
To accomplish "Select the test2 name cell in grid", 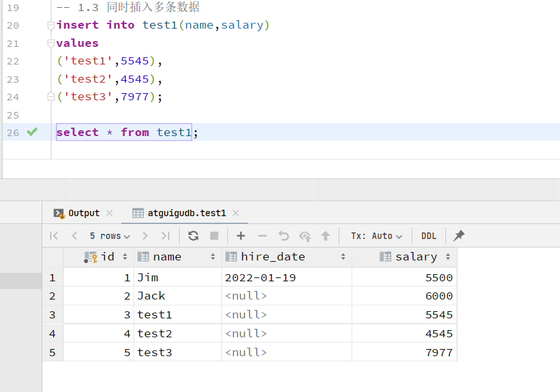I will click(x=178, y=333).
